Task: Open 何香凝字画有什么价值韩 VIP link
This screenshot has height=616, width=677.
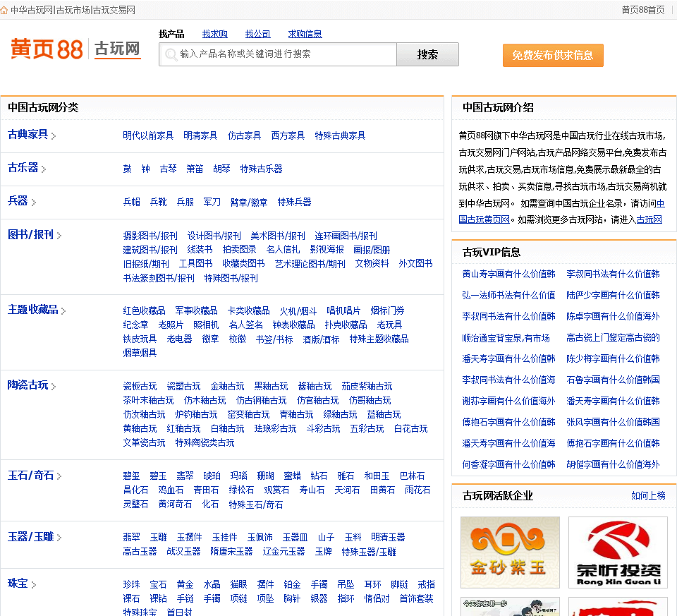Action: (x=508, y=464)
